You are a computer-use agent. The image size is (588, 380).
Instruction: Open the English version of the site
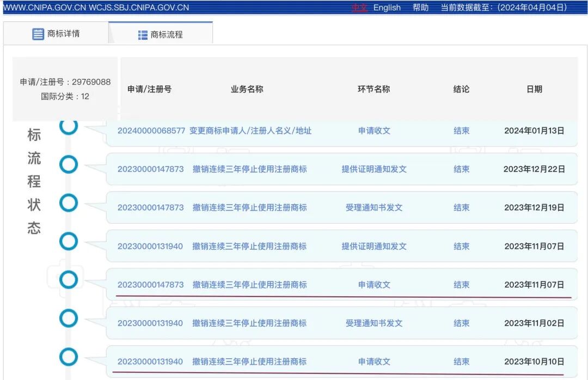click(x=387, y=8)
